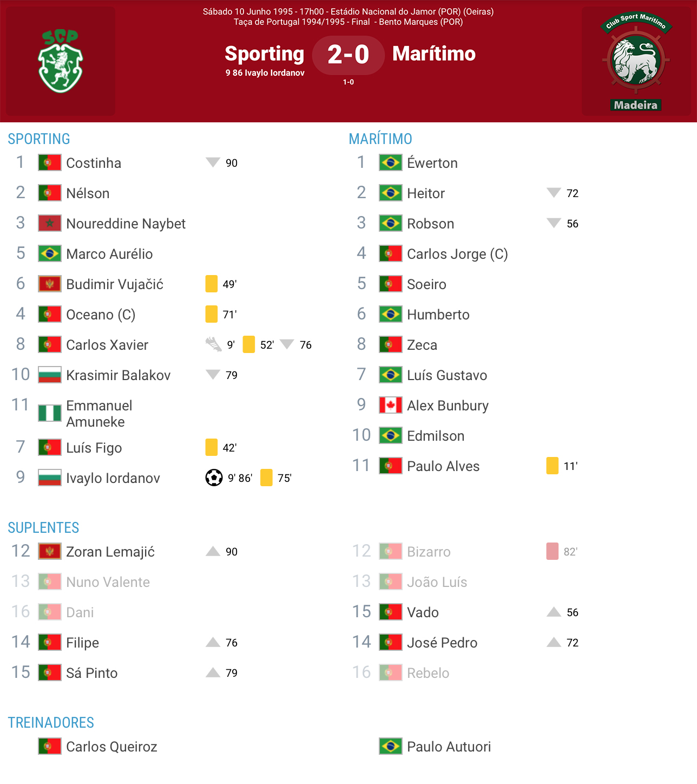Click the Morocco flag beside Noureddine Naybet
This screenshot has height=784, width=697.
49,223
